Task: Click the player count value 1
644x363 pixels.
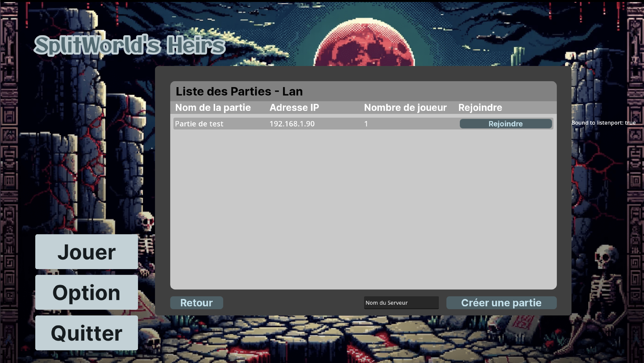Action: pos(366,124)
